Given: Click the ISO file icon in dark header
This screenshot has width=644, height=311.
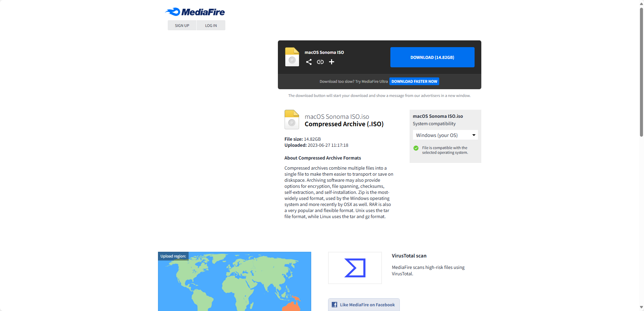Looking at the screenshot, I should [292, 57].
